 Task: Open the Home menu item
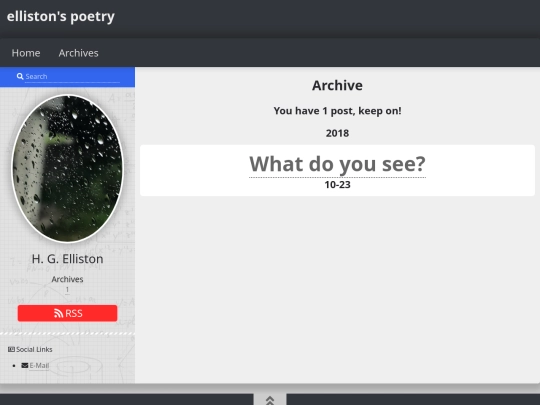pyautogui.click(x=26, y=53)
